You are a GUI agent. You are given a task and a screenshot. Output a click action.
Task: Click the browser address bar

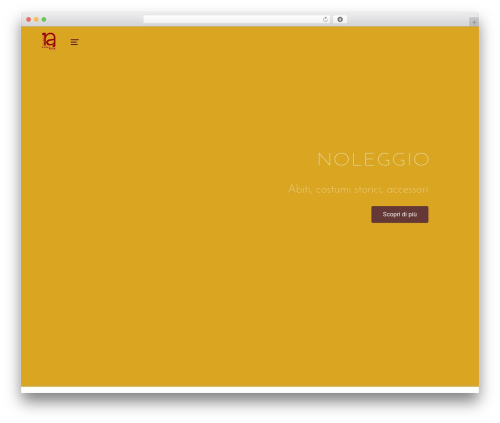(x=237, y=19)
